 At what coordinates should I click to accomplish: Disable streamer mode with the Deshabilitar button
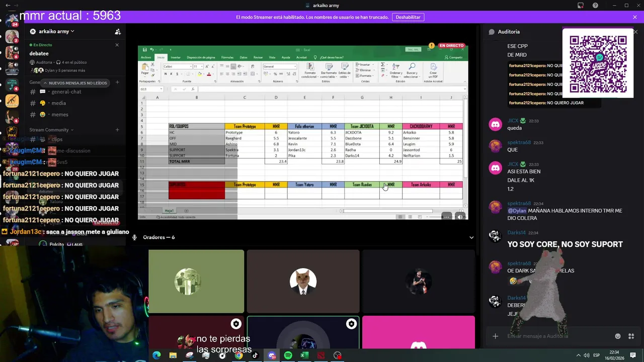[408, 17]
